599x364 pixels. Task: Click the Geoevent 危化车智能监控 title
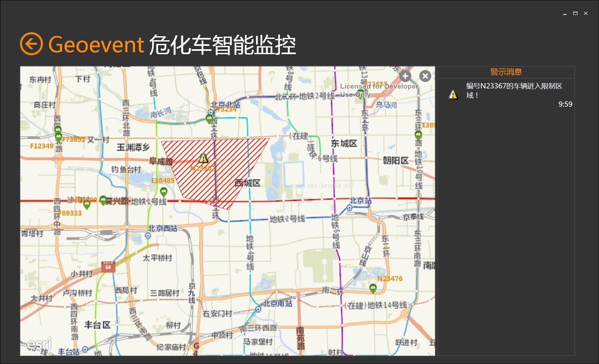click(x=172, y=45)
